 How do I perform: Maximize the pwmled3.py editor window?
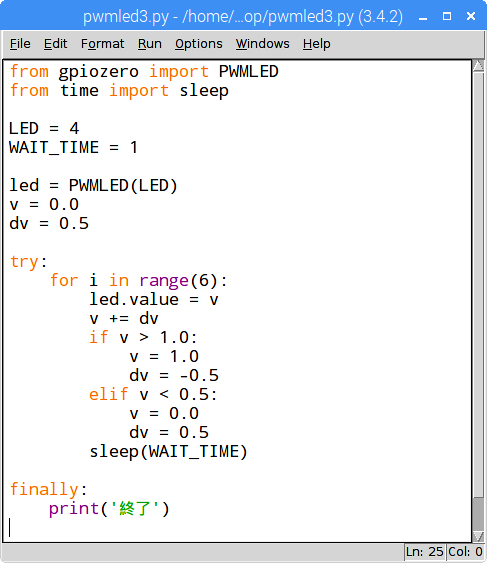point(447,16)
